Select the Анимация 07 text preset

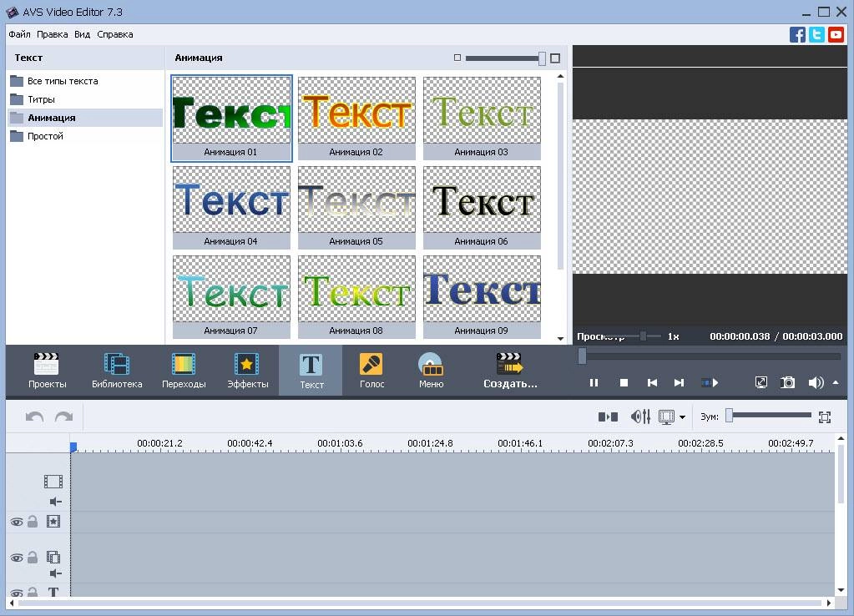(x=231, y=297)
